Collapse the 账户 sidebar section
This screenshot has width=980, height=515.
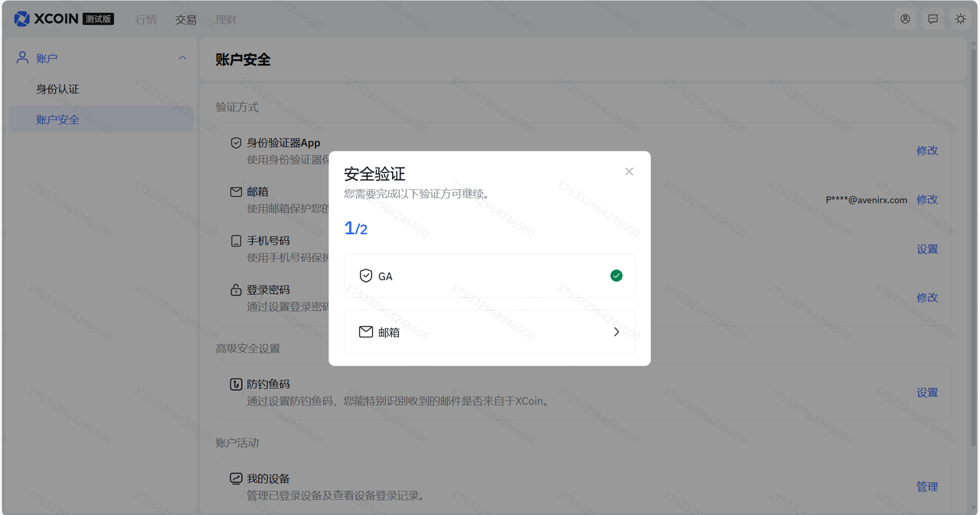click(182, 58)
